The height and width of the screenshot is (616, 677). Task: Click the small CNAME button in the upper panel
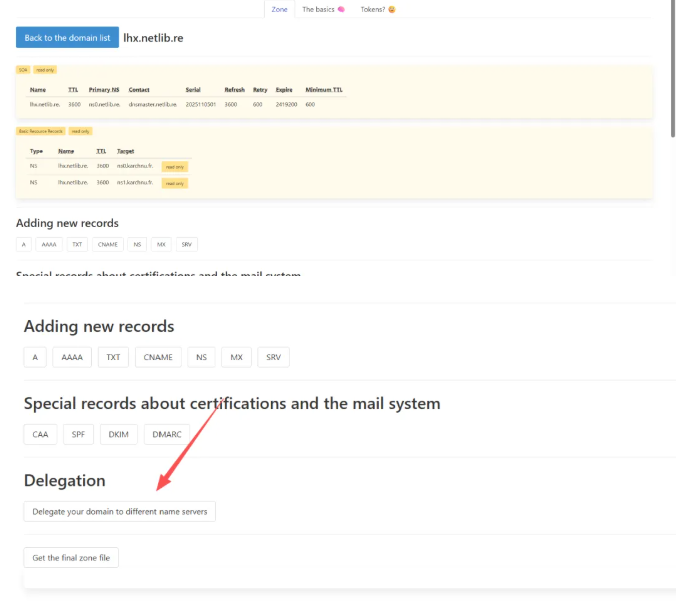107,244
